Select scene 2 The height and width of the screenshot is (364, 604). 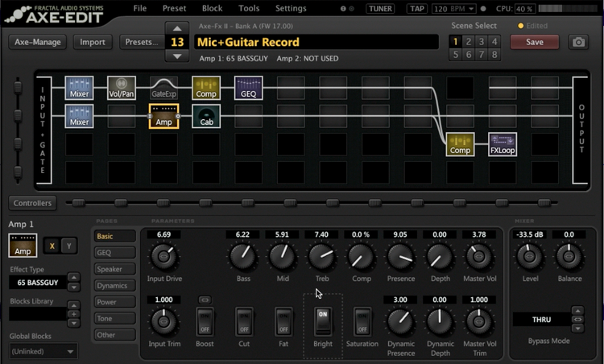tap(469, 42)
